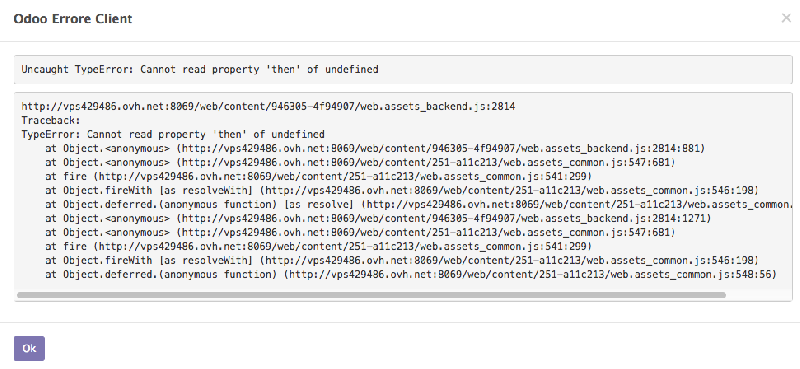The height and width of the screenshot is (369, 800).
Task: Click the web.assets_backend.js:2814 URL line
Action: point(268,107)
